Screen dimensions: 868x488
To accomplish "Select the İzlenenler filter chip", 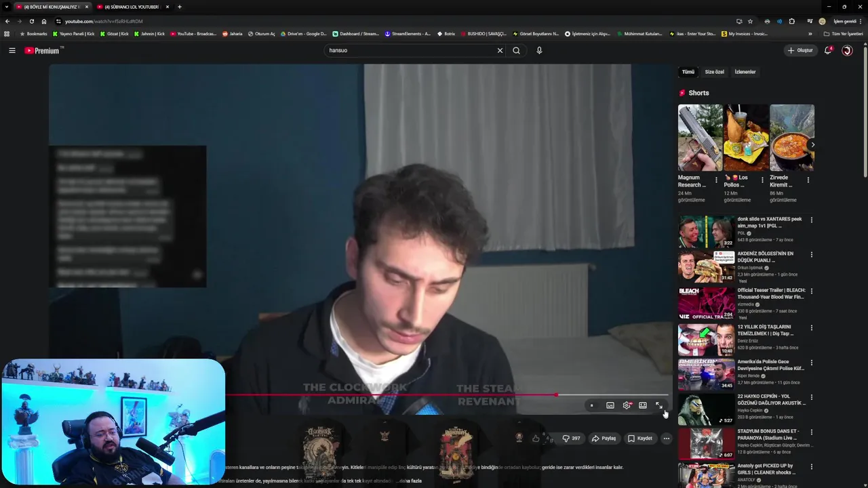I will [x=745, y=72].
